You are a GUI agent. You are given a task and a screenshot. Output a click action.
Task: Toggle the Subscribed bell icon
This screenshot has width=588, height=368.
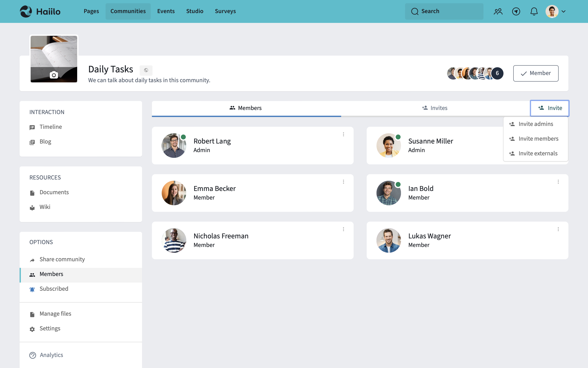(x=32, y=289)
